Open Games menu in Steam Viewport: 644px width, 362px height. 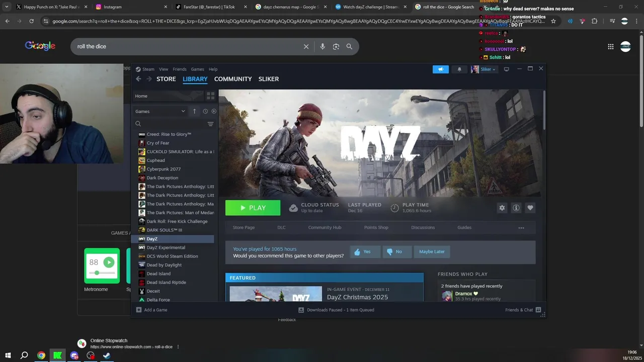tap(197, 69)
